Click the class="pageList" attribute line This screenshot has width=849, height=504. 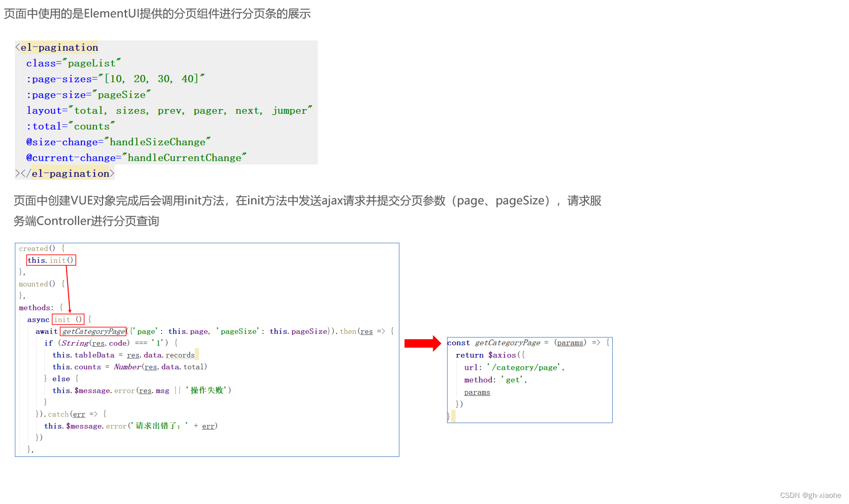coord(73,63)
